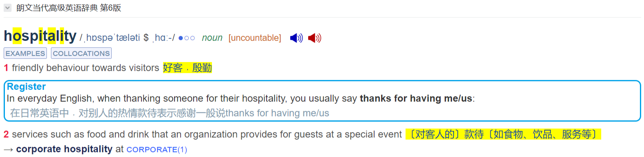
Task: Click the Register heading
Action: tap(26, 86)
